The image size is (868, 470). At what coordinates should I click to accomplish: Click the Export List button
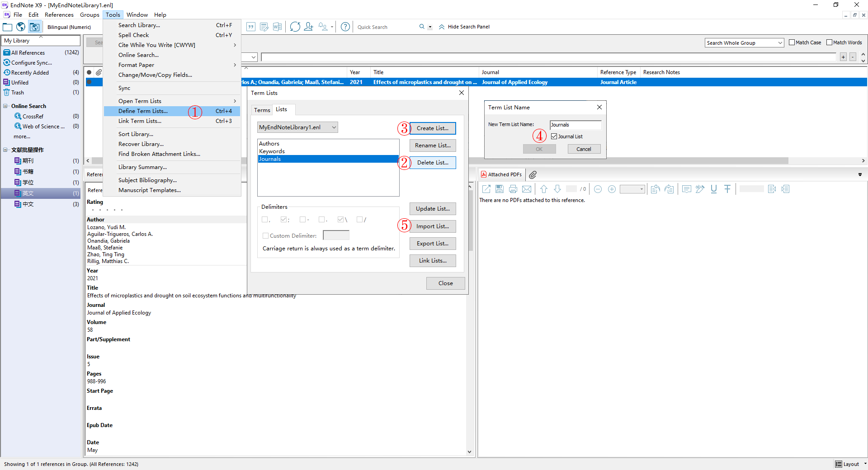pos(433,244)
